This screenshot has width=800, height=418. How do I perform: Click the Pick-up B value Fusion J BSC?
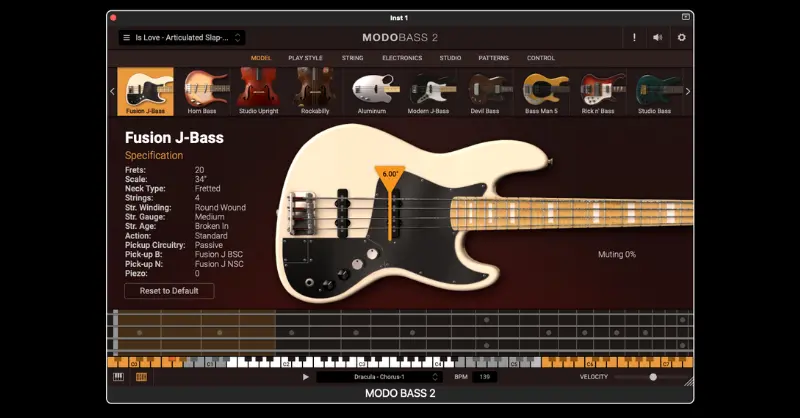tap(219, 254)
